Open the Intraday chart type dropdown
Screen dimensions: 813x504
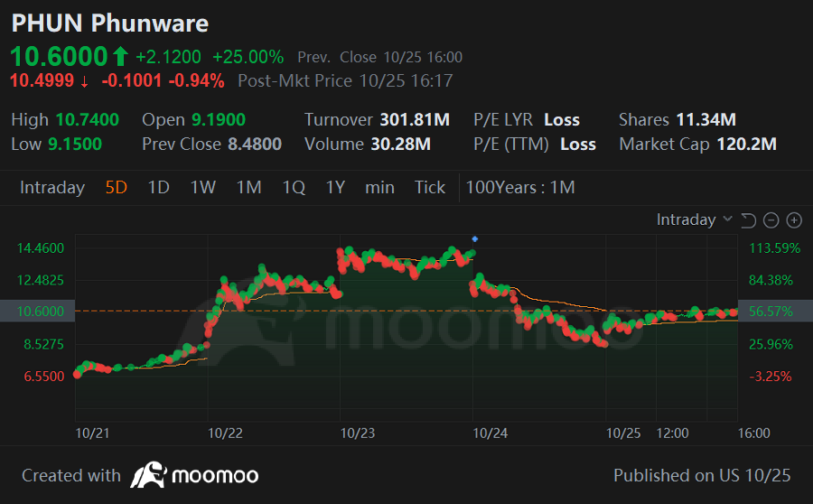click(x=695, y=219)
